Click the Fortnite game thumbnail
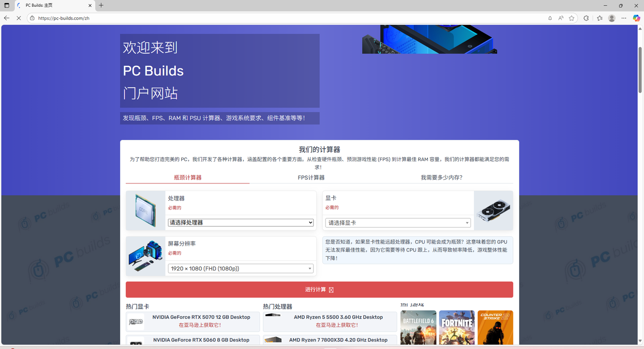Image resolution: width=644 pixels, height=349 pixels. [x=457, y=328]
